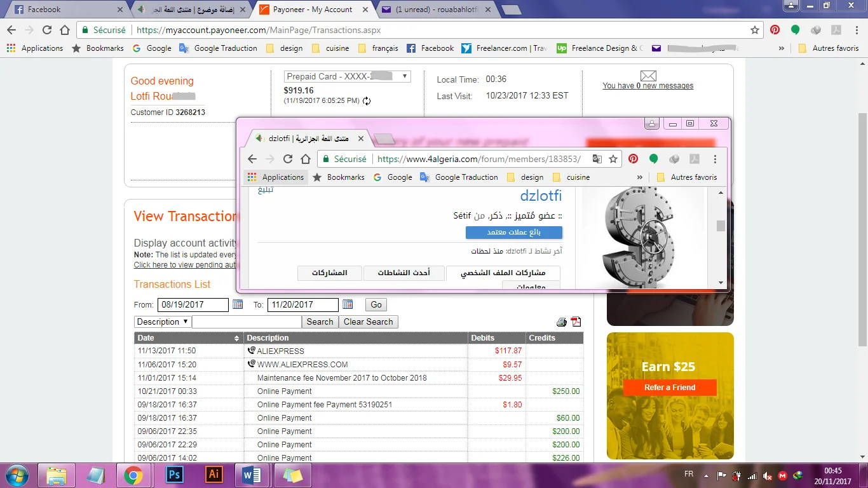This screenshot has height=488, width=868.
Task: Export transactions using the PDF icon
Action: coord(576,322)
